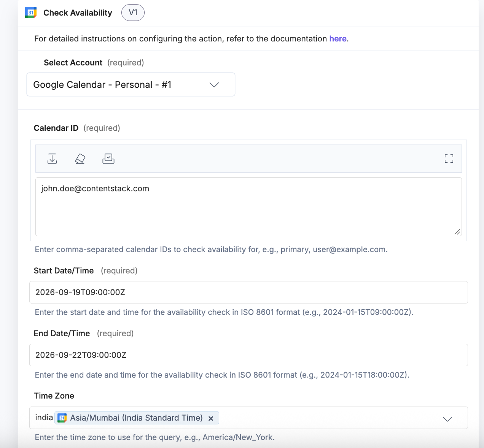Click the End Date/Time input field
Viewport: 484px width, 448px height.
(x=249, y=355)
